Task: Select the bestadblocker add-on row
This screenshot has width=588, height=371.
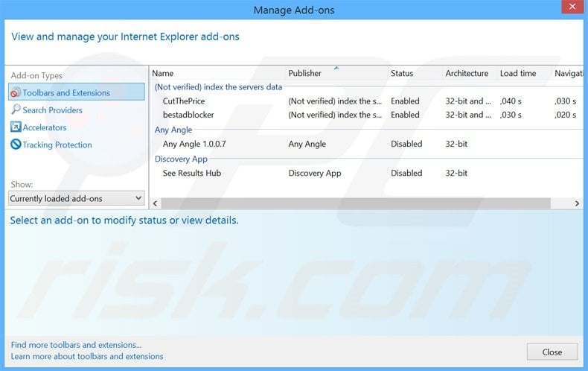Action: [367, 115]
